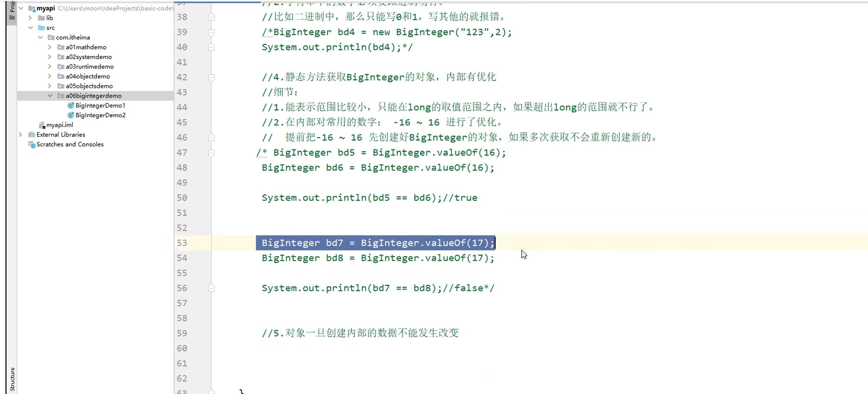Toggle code fold marker on line 39
The width and height of the screenshot is (868, 394).
click(211, 32)
